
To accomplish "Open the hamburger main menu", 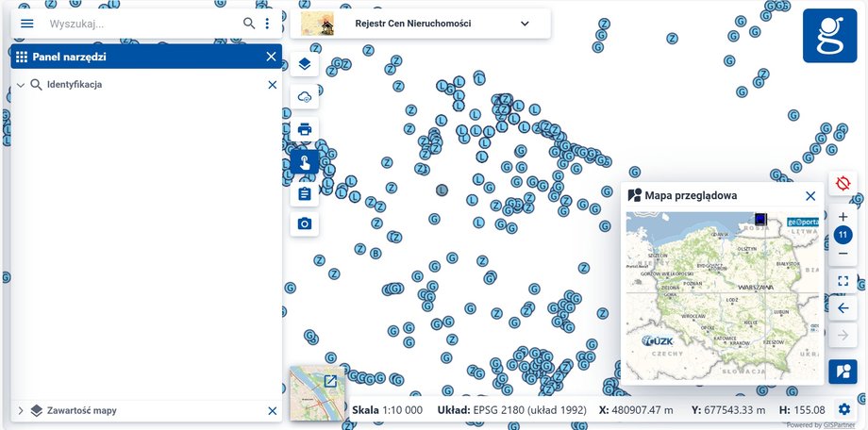I will coord(26,24).
